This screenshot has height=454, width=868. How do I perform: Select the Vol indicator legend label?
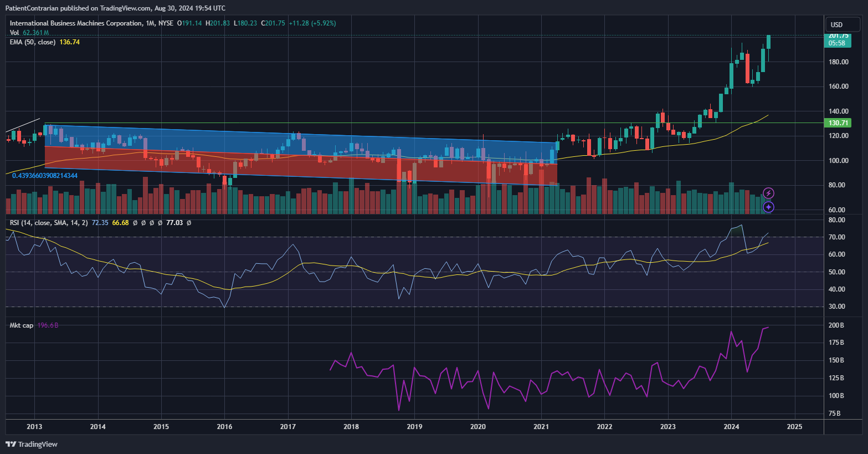[14, 33]
